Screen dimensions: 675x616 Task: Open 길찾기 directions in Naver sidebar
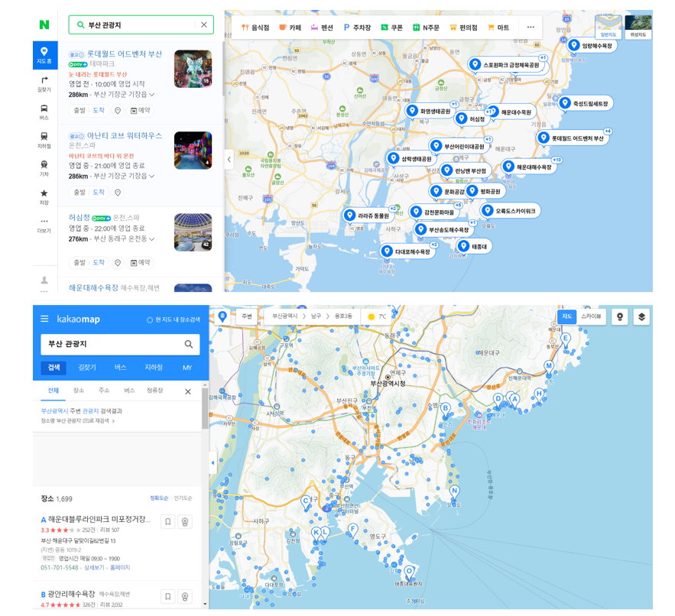click(44, 84)
